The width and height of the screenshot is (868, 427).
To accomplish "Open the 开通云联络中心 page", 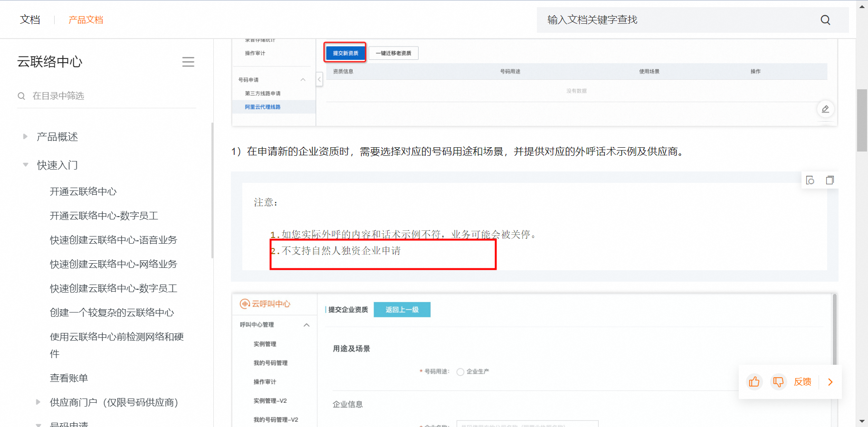I will tap(83, 191).
